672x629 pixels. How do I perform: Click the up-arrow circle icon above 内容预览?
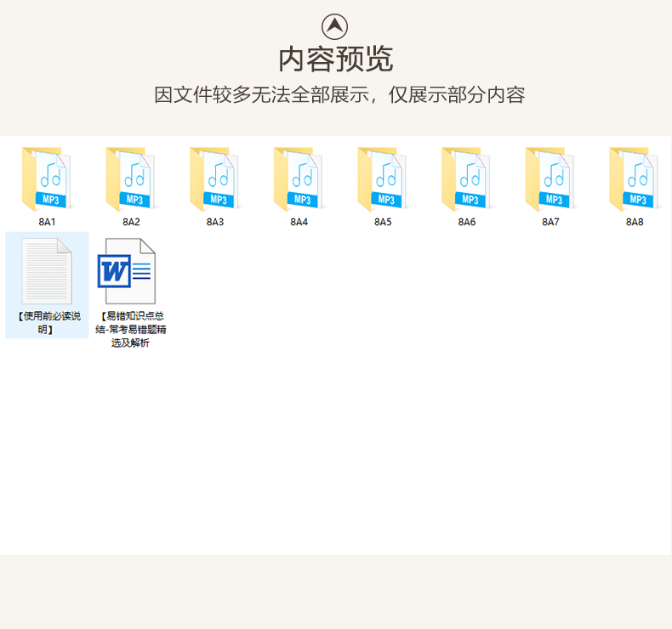coord(334,26)
